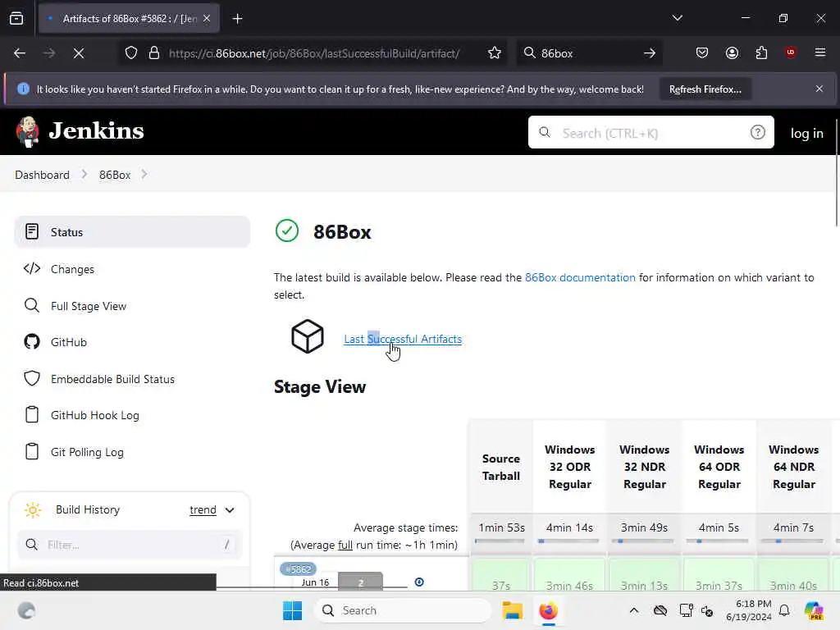Open the notifications bell in taskbar
The image size is (840, 630).
pyautogui.click(x=784, y=610)
